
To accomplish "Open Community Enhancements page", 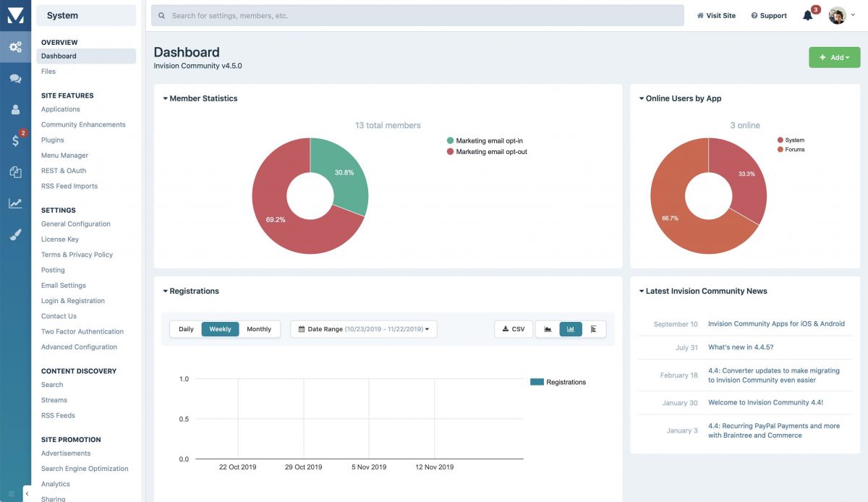I will coord(83,124).
